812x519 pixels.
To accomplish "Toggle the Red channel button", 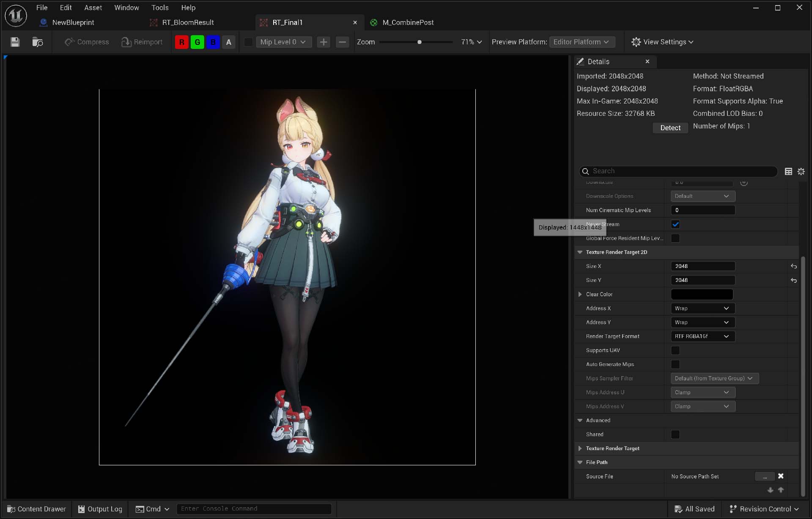I will point(181,42).
